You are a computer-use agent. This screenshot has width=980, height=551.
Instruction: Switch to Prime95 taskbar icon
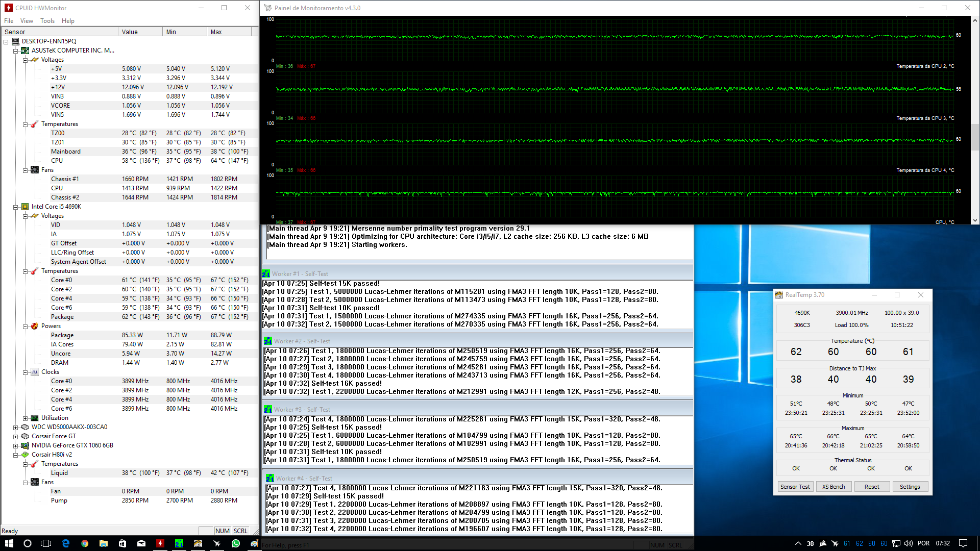[x=179, y=543]
